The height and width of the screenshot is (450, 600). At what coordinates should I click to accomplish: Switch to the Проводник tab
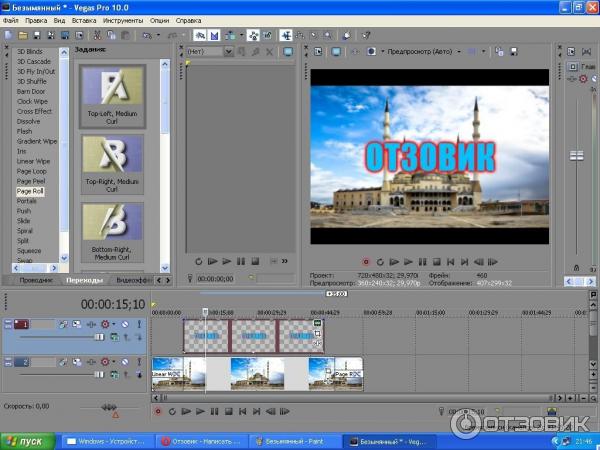pyautogui.click(x=35, y=280)
